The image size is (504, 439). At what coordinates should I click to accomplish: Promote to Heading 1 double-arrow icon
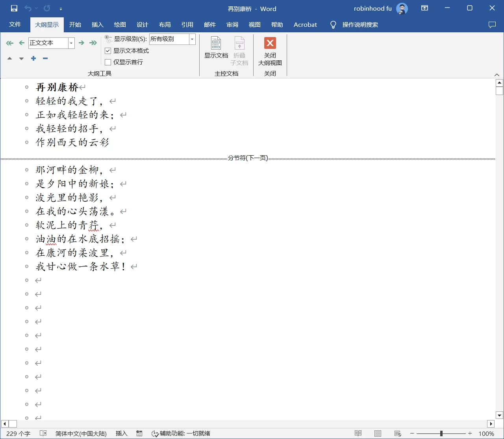point(10,43)
